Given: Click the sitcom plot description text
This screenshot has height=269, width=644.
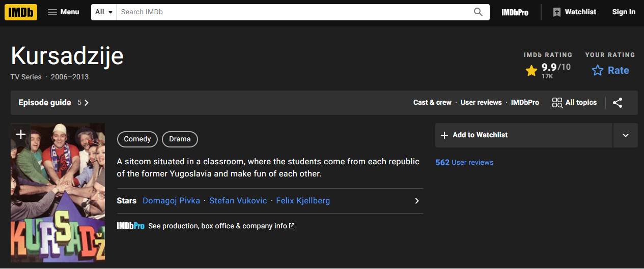Looking at the screenshot, I should coord(268,167).
